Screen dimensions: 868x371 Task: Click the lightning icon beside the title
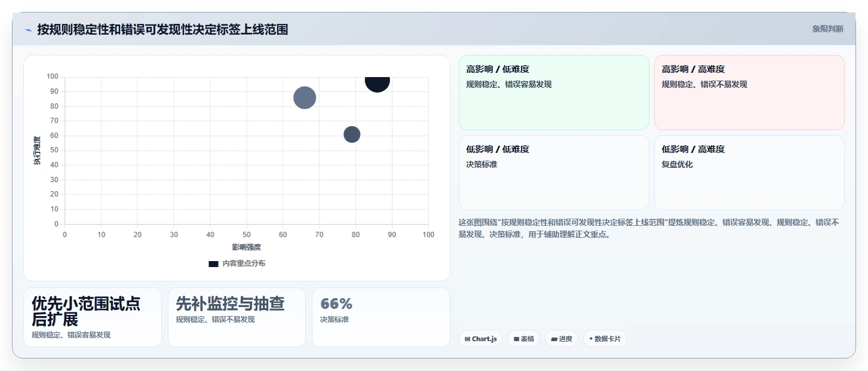coord(28,30)
